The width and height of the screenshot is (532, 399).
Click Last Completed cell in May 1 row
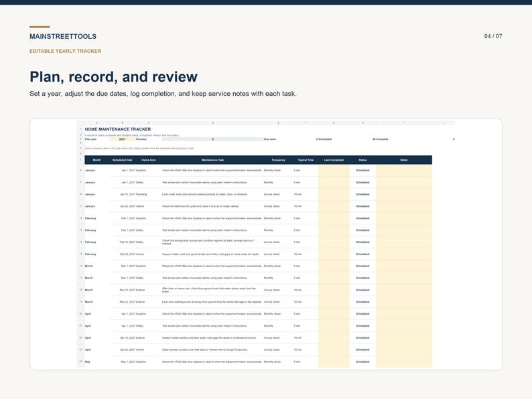point(334,362)
